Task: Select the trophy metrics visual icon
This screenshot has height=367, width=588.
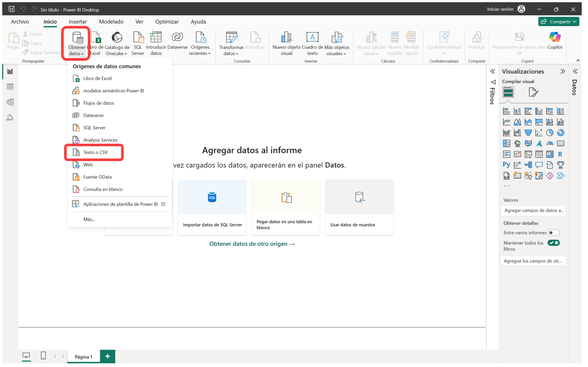Action: coord(561,165)
